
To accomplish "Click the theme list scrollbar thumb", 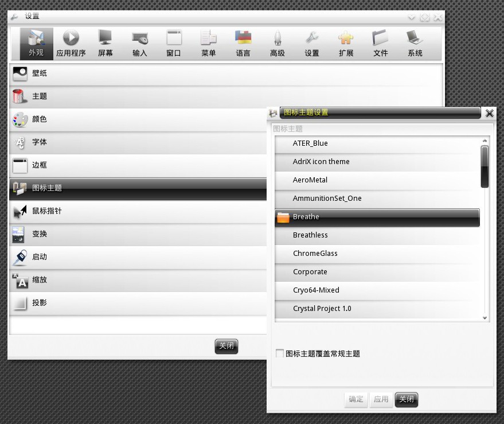I will [485, 166].
